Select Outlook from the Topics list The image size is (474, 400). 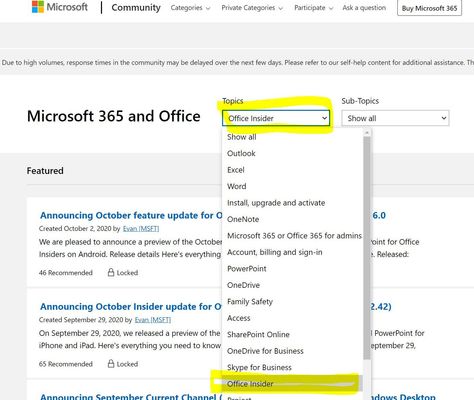click(x=292, y=153)
